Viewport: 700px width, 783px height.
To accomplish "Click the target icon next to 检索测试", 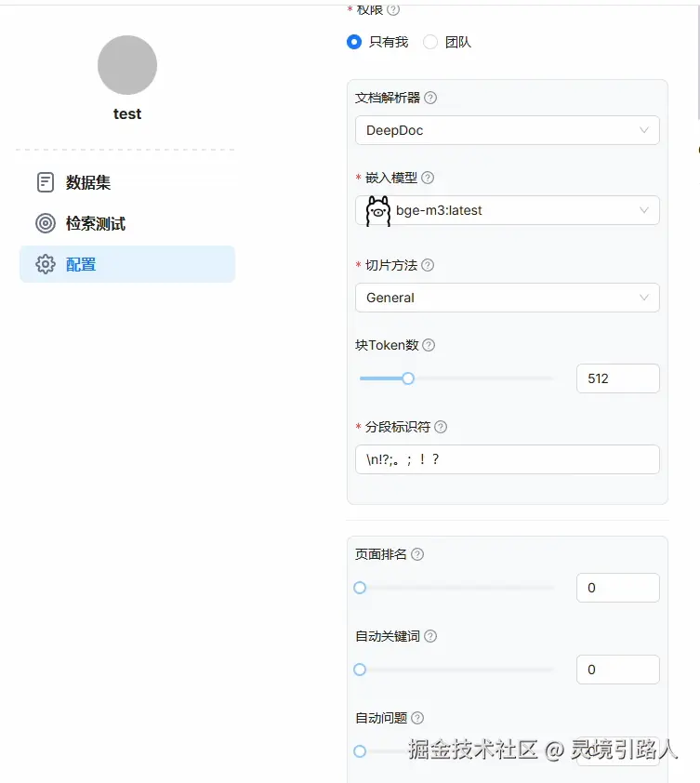I will [45, 223].
